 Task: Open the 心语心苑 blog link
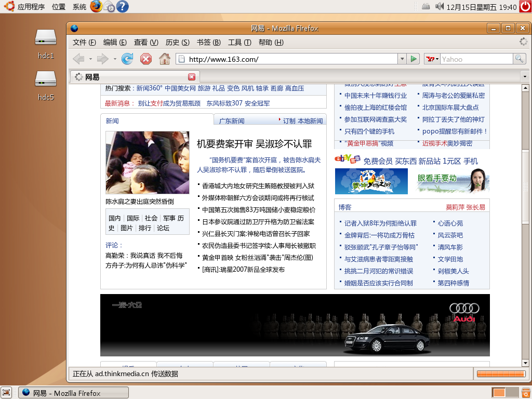(450, 223)
